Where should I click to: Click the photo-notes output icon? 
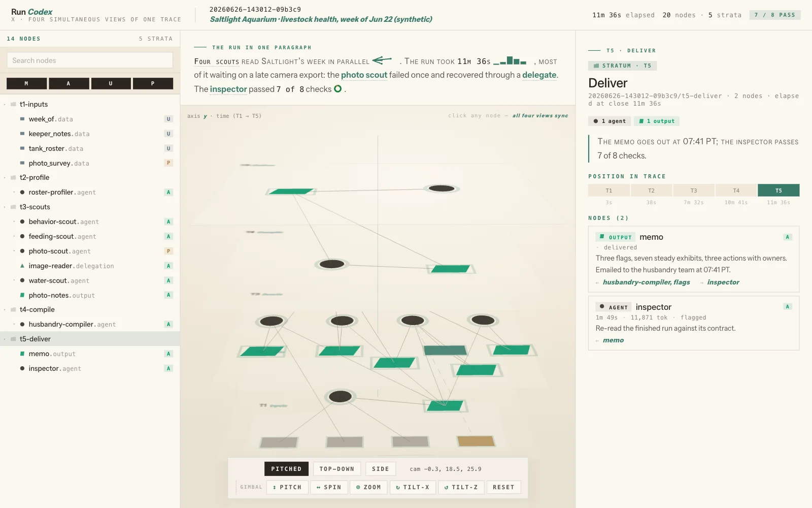[22, 295]
